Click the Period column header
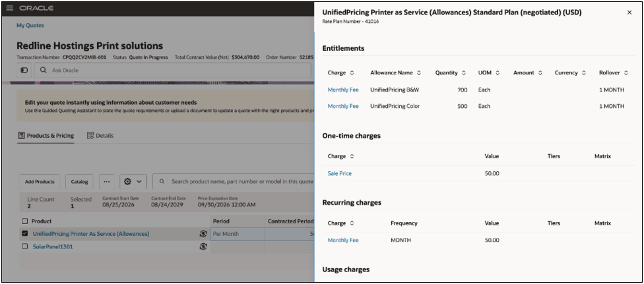The height and width of the screenshot is (284, 644). pos(221,221)
